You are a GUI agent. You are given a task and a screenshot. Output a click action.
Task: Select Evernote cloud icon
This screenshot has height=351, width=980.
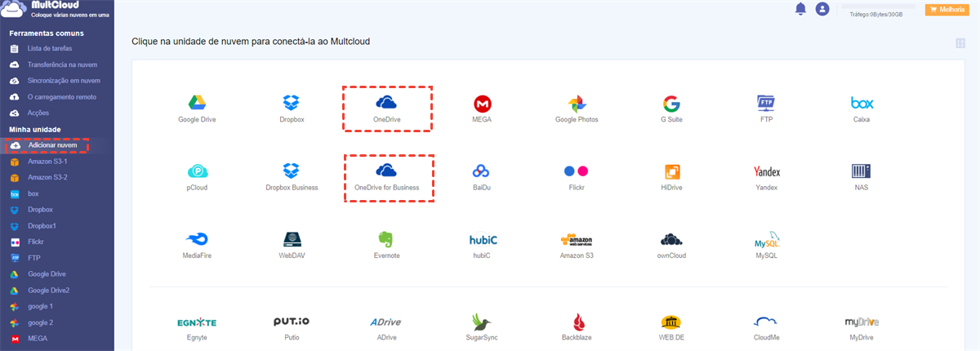click(387, 239)
